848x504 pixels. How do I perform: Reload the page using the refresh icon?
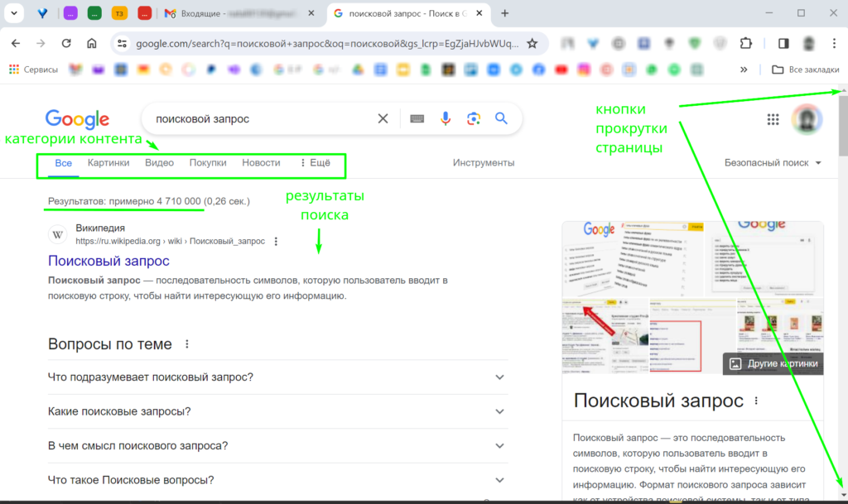(x=66, y=43)
